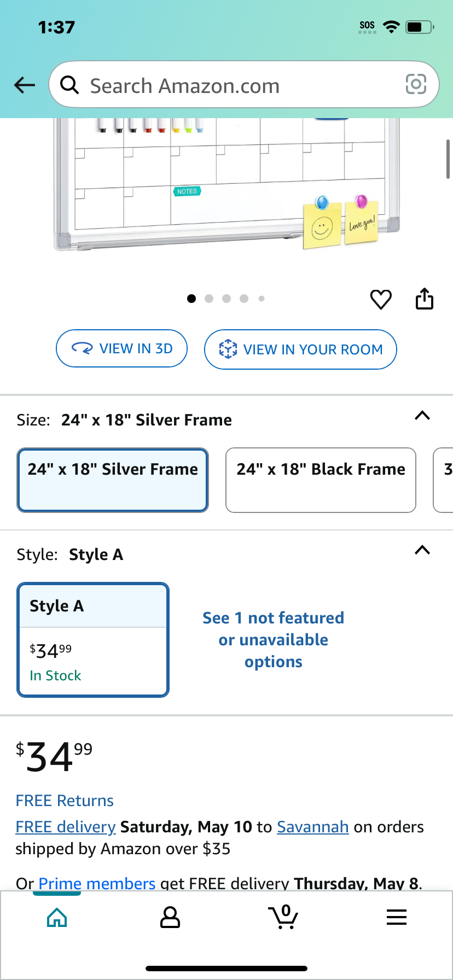The image size is (453, 980).
Task: Open hamburger menu in bottom bar
Action: (x=397, y=917)
